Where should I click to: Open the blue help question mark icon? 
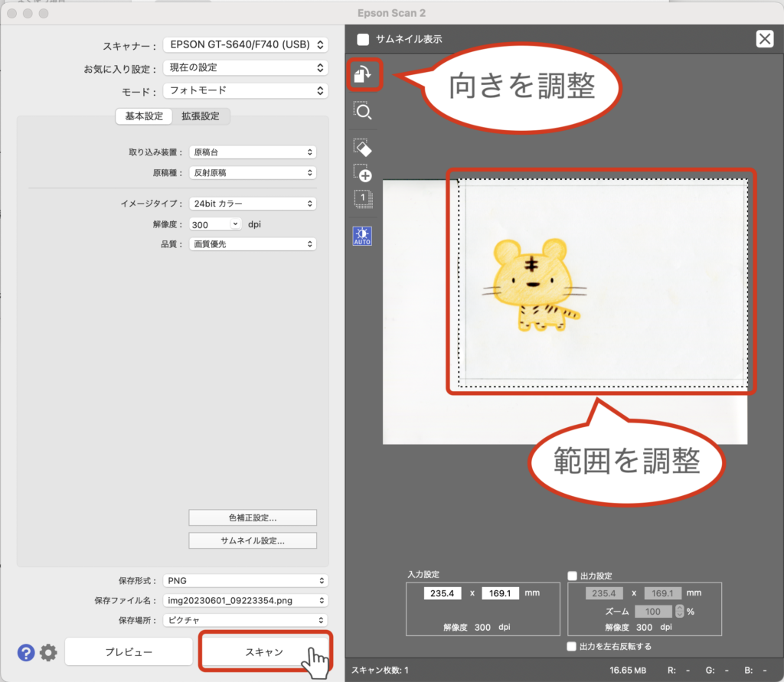pos(26,652)
